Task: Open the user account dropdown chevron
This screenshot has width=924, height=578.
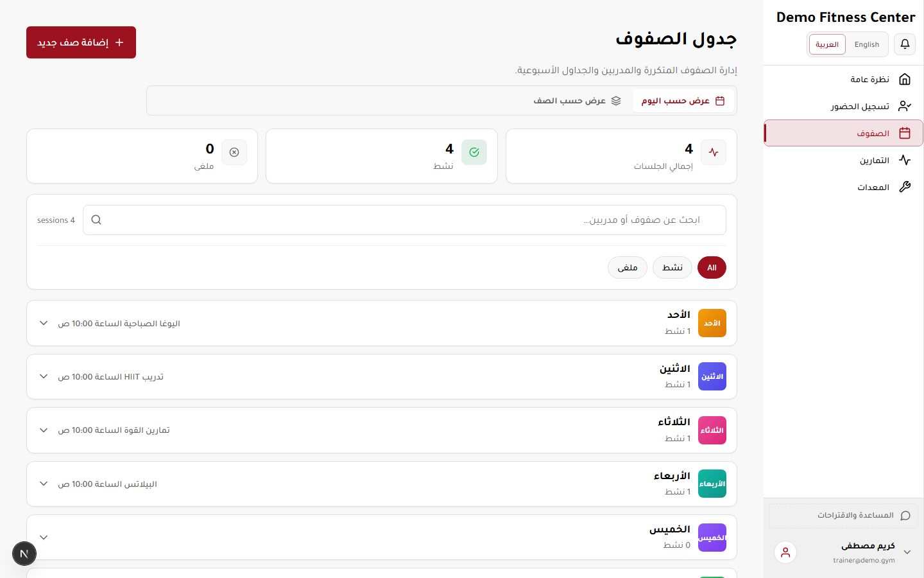Action: pos(907,552)
